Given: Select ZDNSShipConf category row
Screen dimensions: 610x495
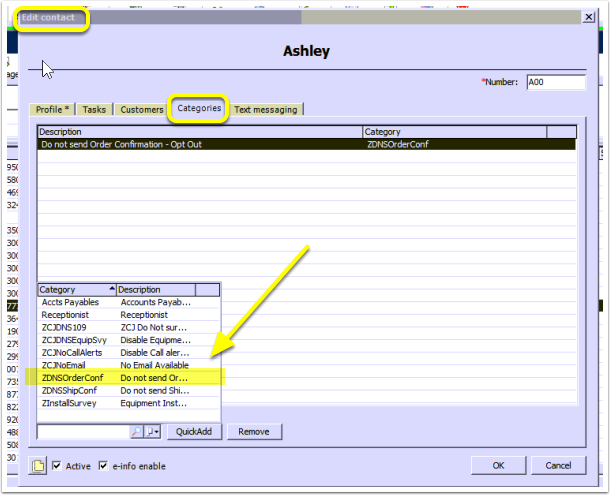Looking at the screenshot, I should tap(129, 390).
